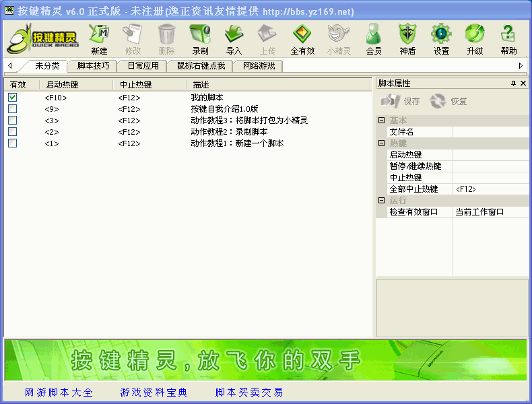The image size is (532, 404).
Task: Open the 帮助 (Help) icon
Action: pyautogui.click(x=508, y=38)
